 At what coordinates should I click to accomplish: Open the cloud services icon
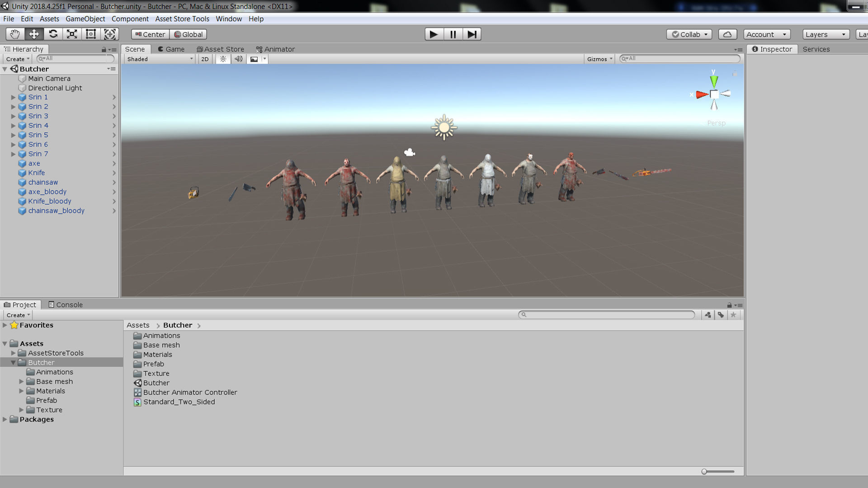(x=727, y=34)
